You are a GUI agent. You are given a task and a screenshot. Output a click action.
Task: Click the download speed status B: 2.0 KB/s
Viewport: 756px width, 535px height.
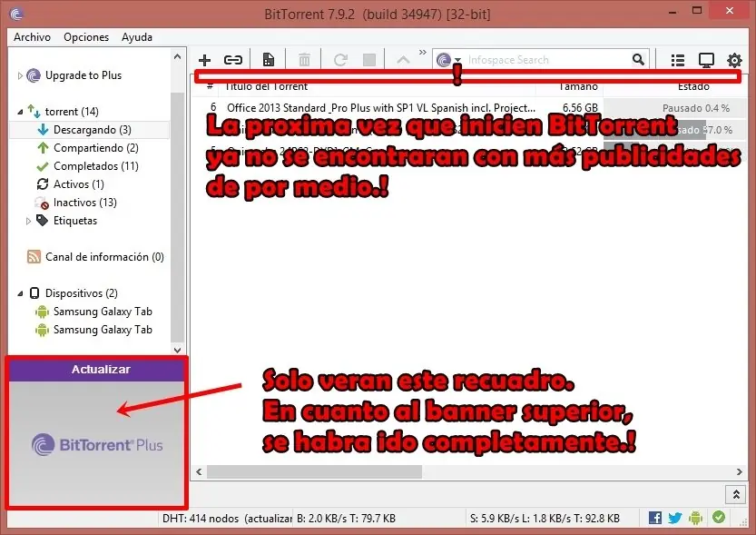tap(346, 519)
